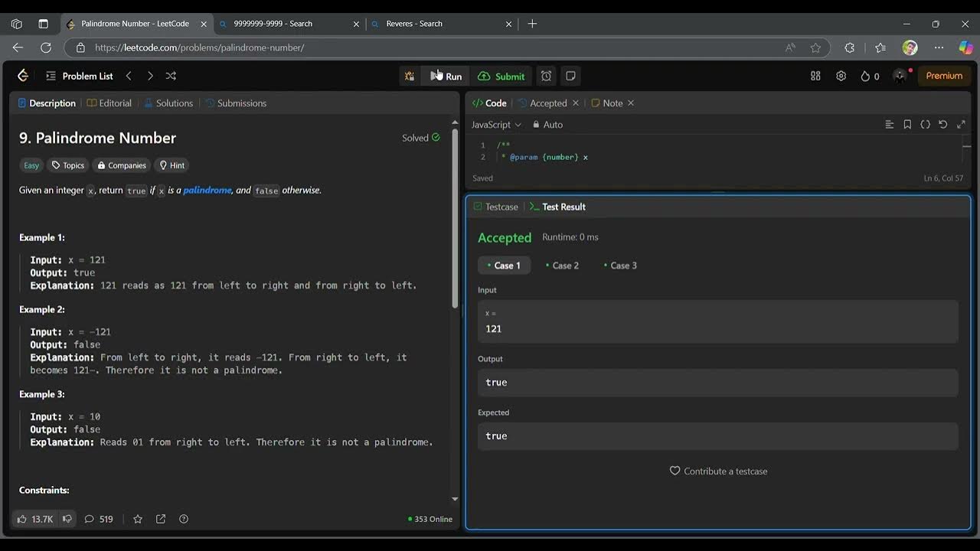Pick a random problem shuffle icon
The height and width of the screenshot is (551, 980).
coord(171,76)
